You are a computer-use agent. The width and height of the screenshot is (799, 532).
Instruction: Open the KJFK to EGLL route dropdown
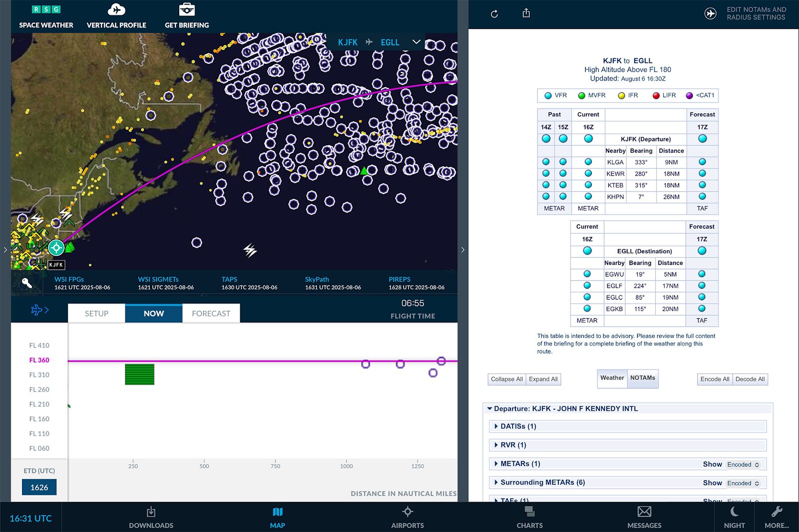(416, 42)
